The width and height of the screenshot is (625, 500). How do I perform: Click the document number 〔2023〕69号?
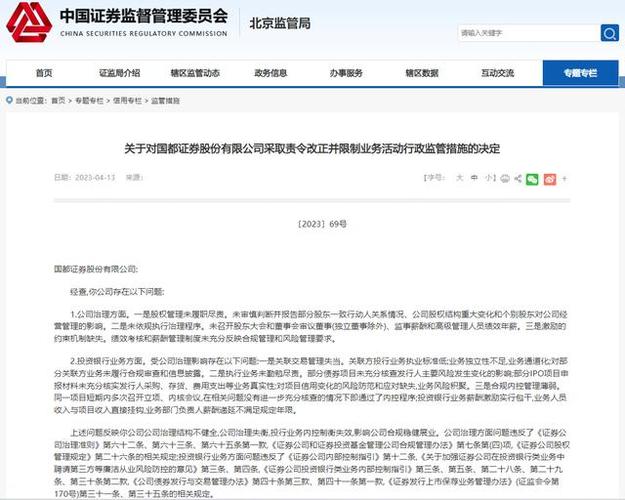coord(322,224)
